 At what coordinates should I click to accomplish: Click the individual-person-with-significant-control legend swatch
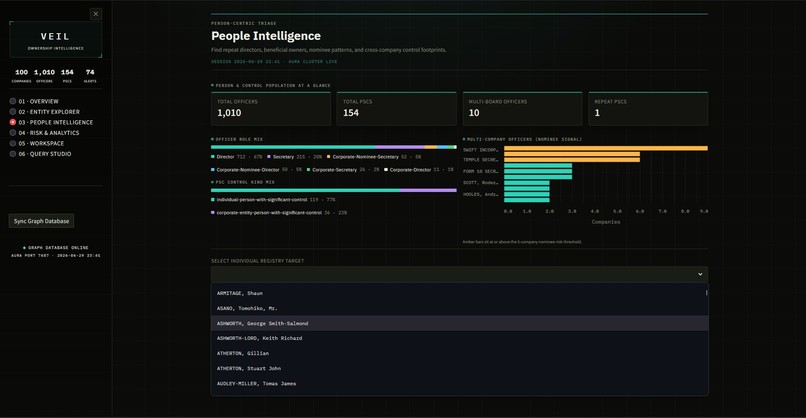point(213,199)
